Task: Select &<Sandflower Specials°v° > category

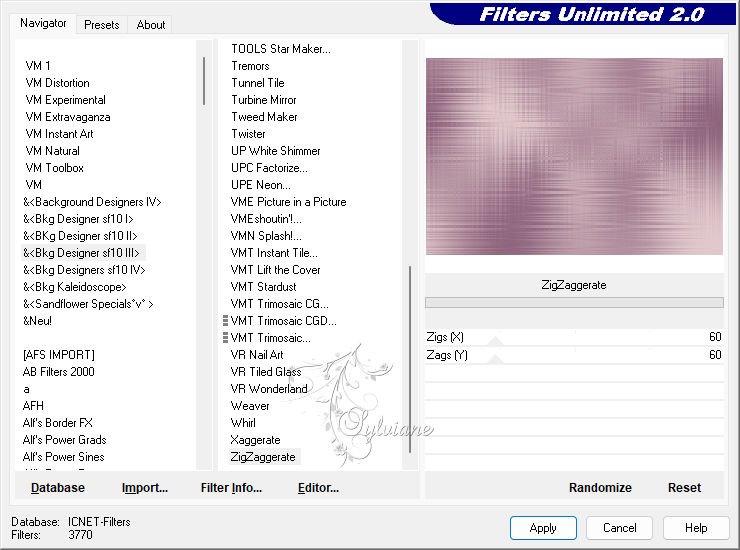Action: coord(88,304)
